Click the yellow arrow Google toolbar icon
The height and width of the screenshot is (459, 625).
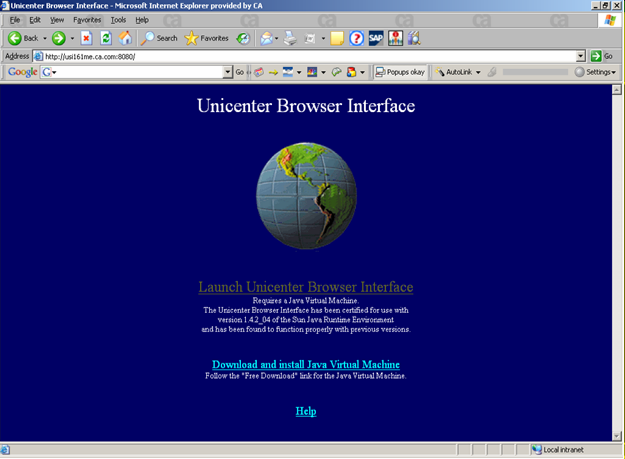point(273,73)
